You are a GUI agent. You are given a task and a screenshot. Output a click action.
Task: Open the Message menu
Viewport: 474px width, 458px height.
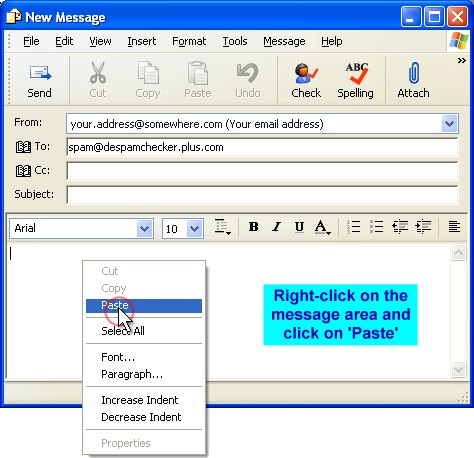coord(284,41)
